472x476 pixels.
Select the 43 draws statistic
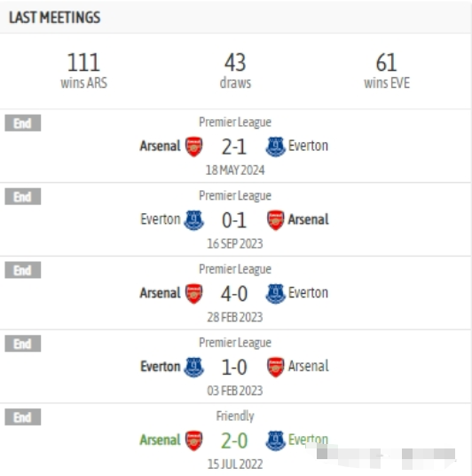click(x=235, y=71)
